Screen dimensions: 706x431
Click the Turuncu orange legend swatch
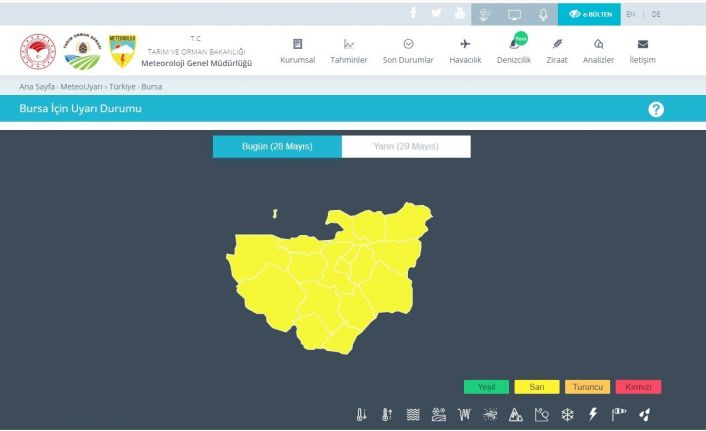pyautogui.click(x=587, y=387)
